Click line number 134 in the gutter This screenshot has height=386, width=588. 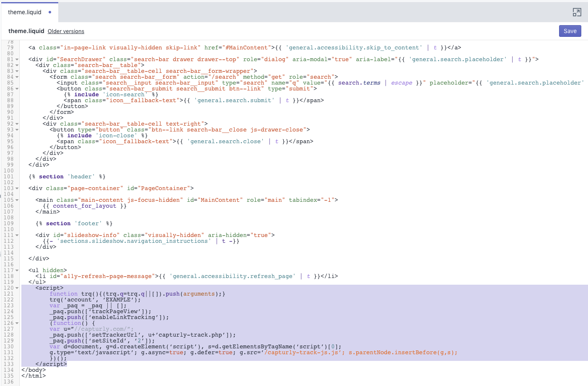pos(8,370)
